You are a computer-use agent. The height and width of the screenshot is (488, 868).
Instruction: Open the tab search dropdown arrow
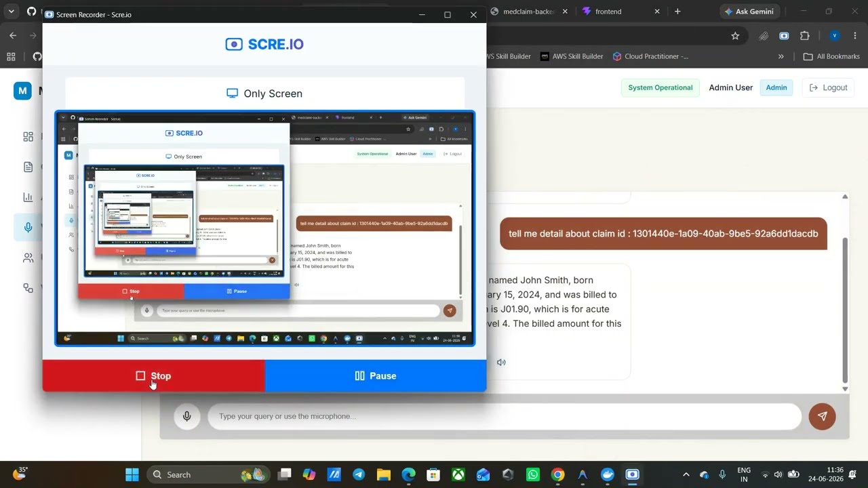coord(11,12)
